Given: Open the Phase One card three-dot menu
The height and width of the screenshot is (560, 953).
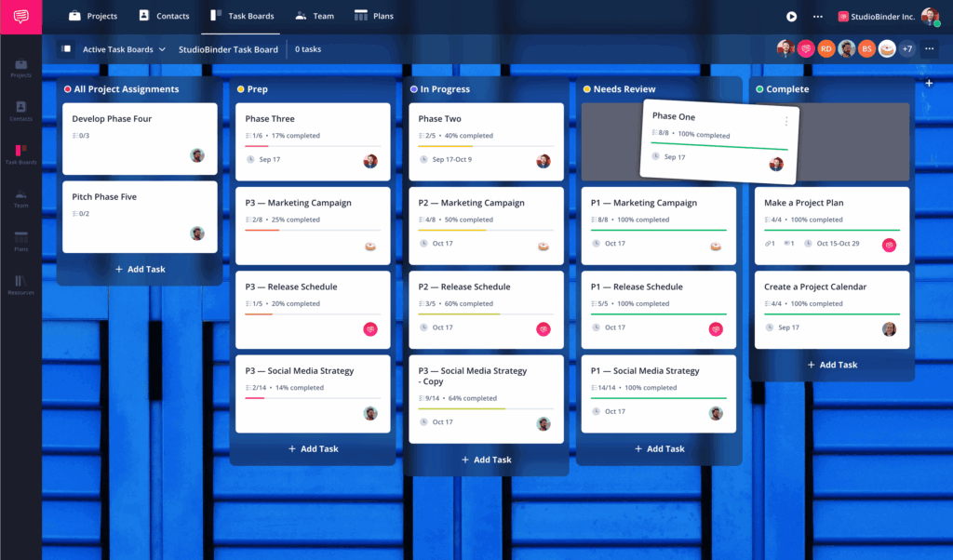Looking at the screenshot, I should [785, 122].
